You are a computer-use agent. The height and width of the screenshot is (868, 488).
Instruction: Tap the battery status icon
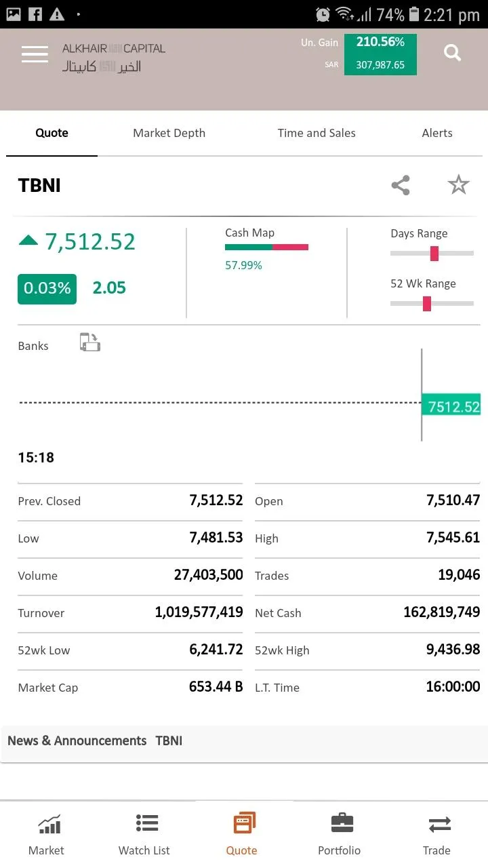[x=414, y=14]
